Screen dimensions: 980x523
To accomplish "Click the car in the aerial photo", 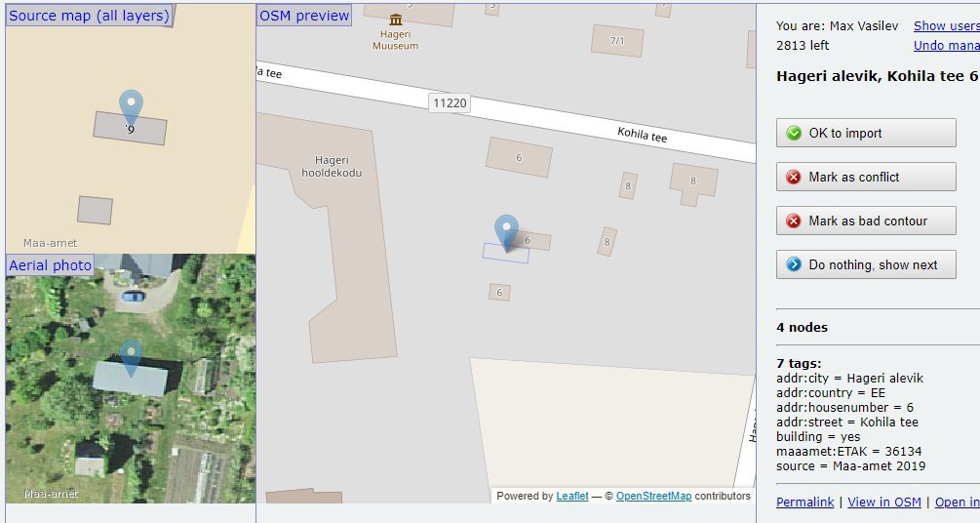I will 134,296.
